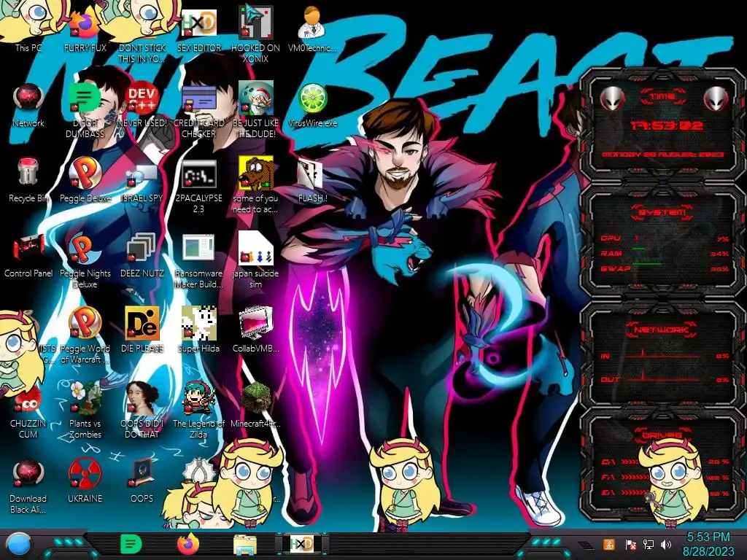The height and width of the screenshot is (560, 747).
Task: Click the SYSTEM widget header
Action: pos(662,212)
